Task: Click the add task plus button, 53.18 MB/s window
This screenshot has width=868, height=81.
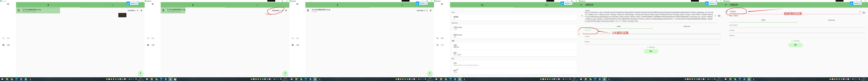Action: (x=140, y=73)
